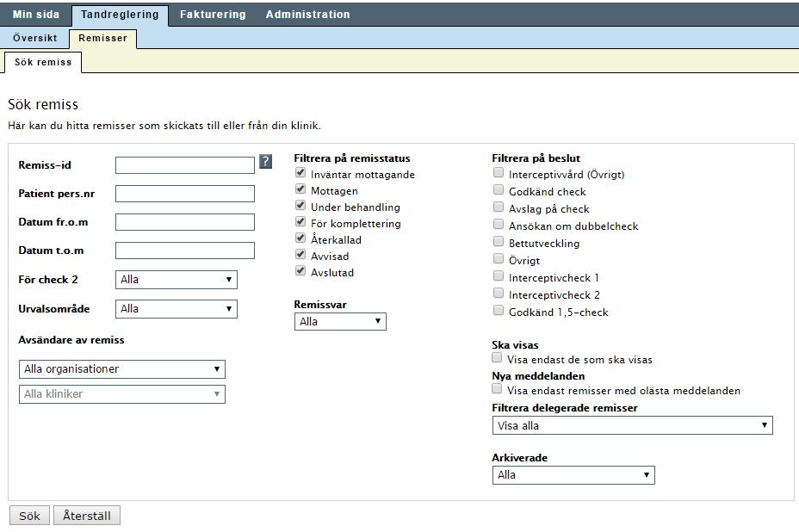Select the Sök remiss tab

[x=43, y=62]
